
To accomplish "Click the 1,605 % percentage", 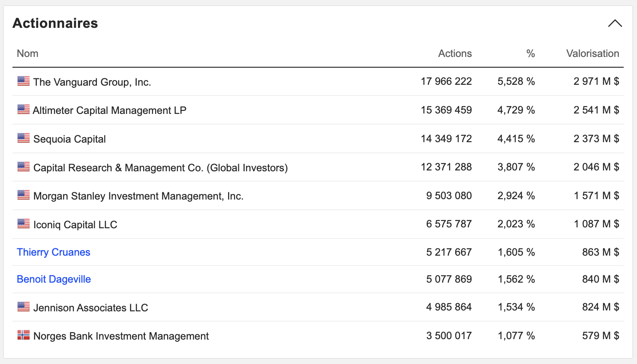I will click(x=516, y=252).
